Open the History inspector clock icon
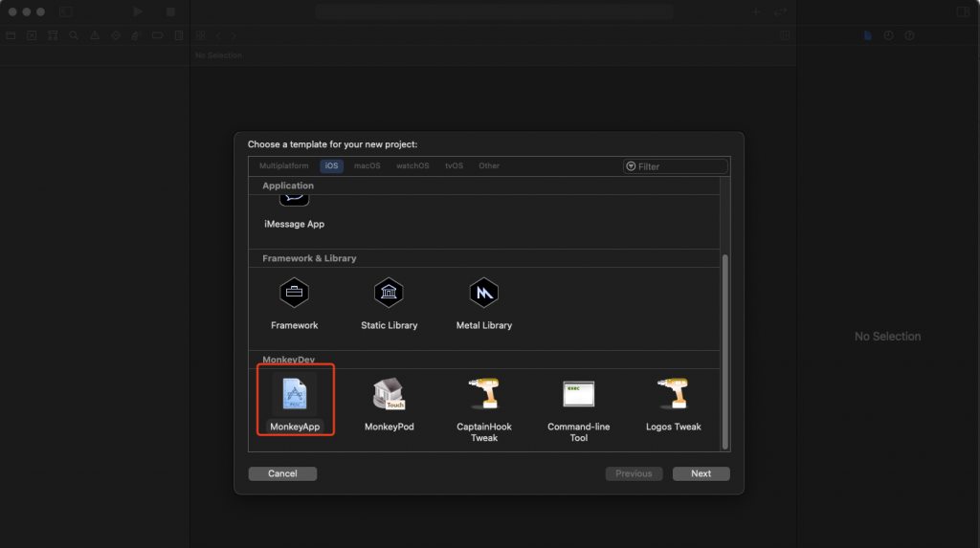 889,35
